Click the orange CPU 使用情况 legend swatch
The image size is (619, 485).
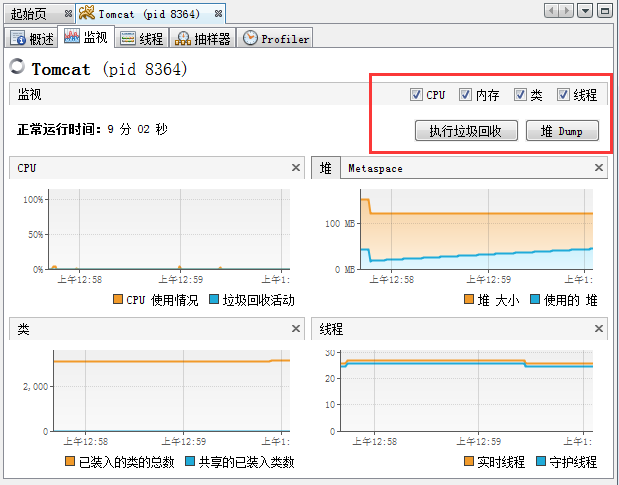[118, 300]
